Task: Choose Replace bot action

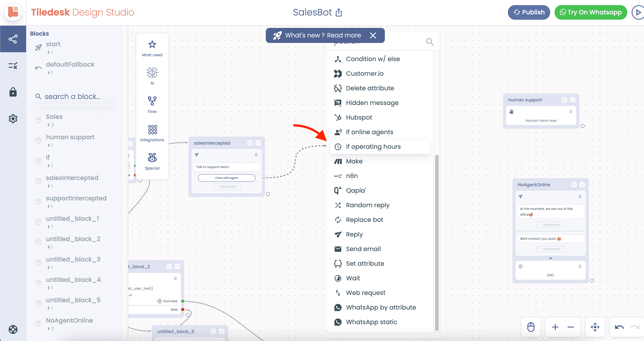Action: [380, 220]
